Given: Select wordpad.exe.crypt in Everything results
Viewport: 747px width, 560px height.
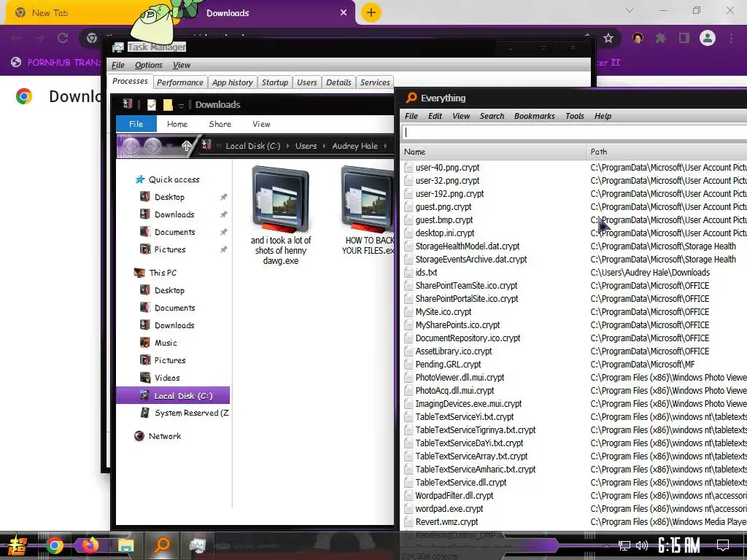Looking at the screenshot, I should pos(449,508).
